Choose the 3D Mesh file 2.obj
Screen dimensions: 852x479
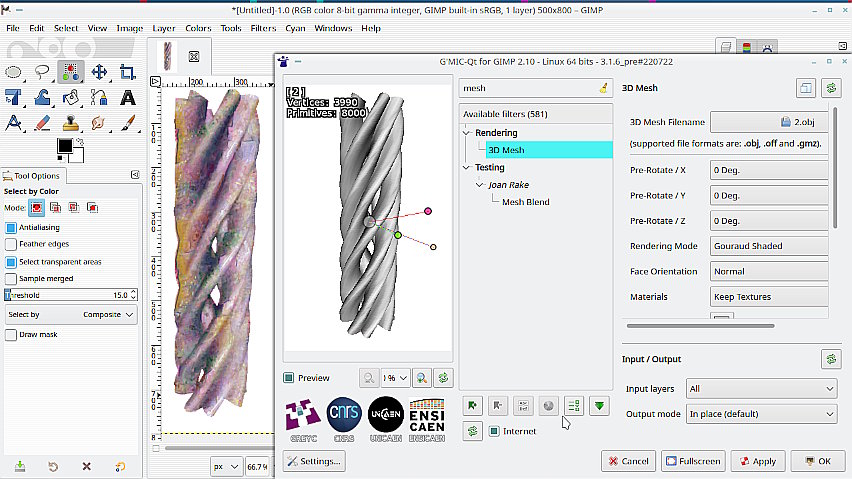coord(769,122)
